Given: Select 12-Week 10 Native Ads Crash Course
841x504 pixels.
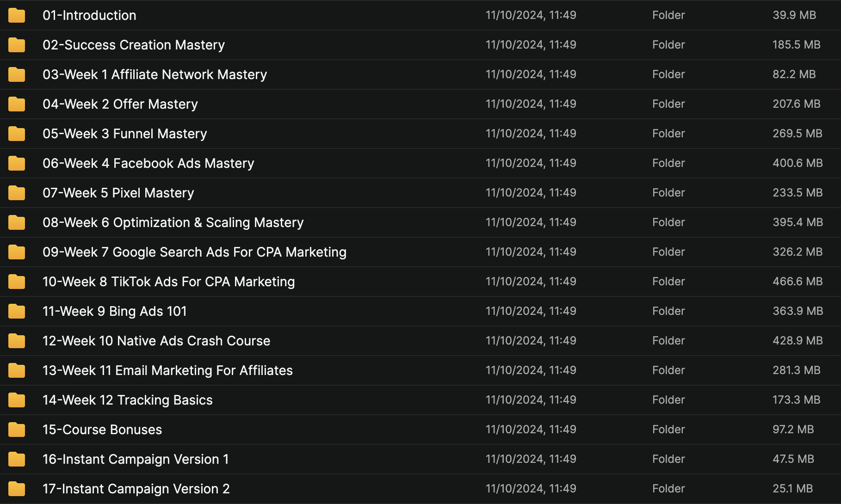Looking at the screenshot, I should 156,341.
